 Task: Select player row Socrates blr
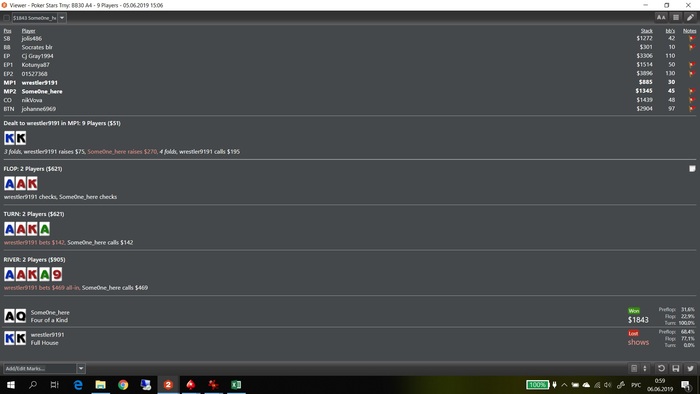350,47
